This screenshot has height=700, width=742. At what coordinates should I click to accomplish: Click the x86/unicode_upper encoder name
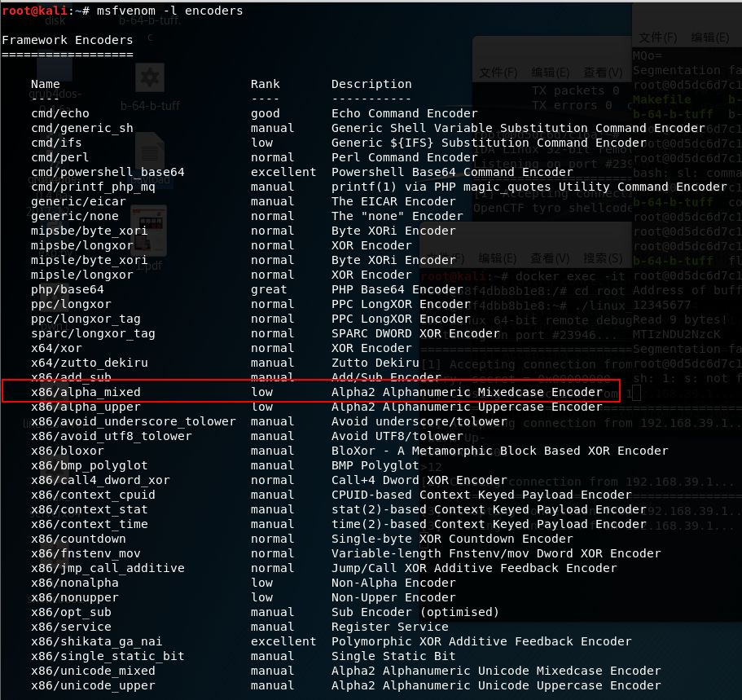pyautogui.click(x=93, y=686)
